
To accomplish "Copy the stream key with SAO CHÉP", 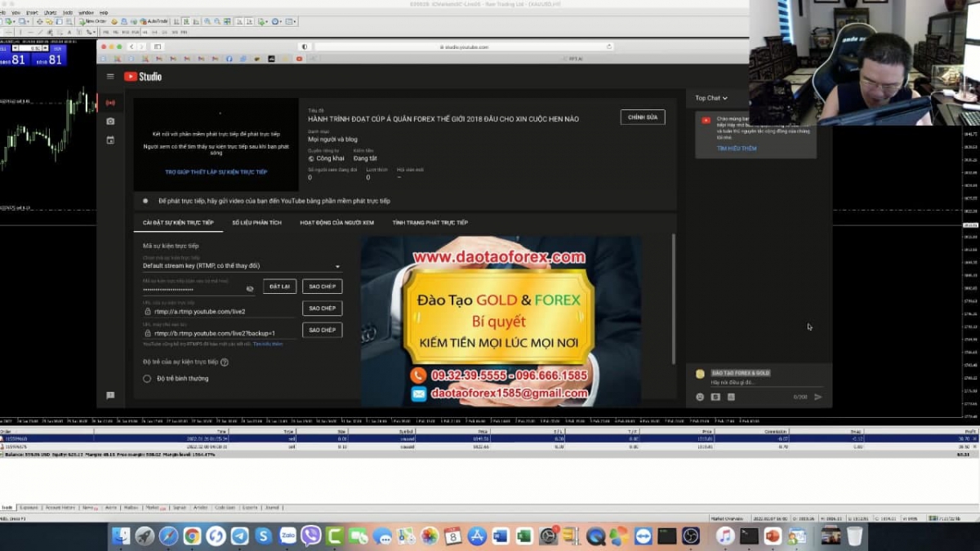I will pyautogui.click(x=322, y=287).
